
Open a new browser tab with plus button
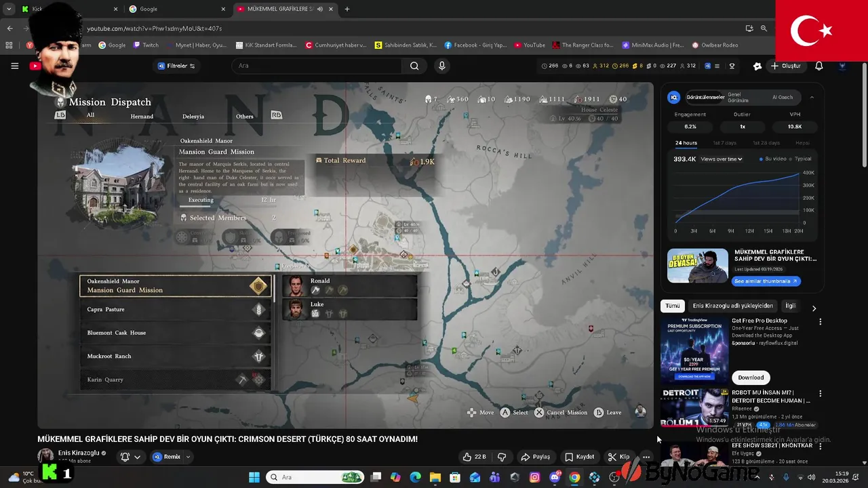pyautogui.click(x=347, y=9)
